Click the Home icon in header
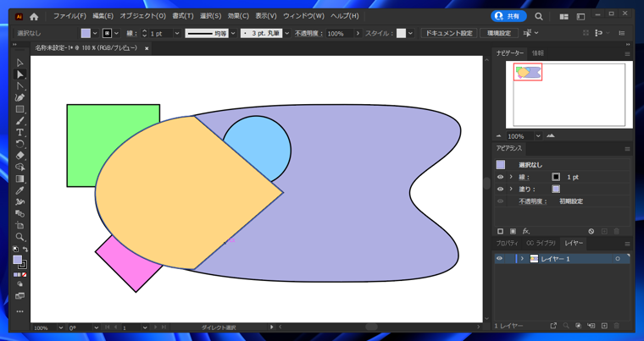 click(x=34, y=16)
